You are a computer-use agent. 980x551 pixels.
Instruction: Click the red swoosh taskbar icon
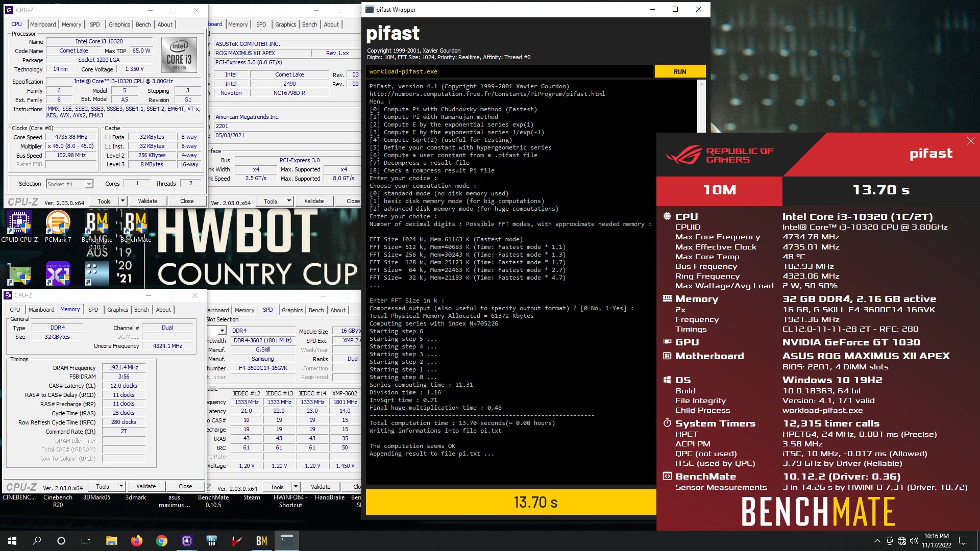[236, 541]
